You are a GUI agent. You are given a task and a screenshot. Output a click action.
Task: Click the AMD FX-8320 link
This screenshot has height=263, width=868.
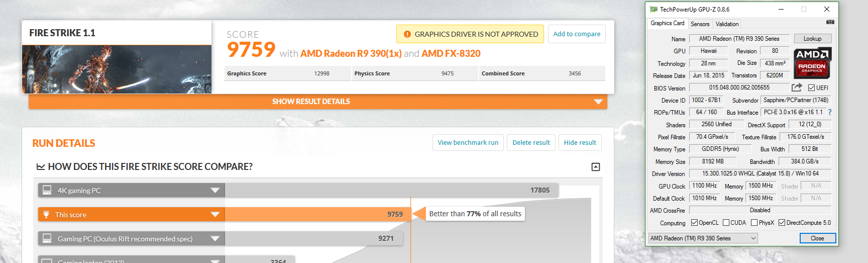coord(451,53)
